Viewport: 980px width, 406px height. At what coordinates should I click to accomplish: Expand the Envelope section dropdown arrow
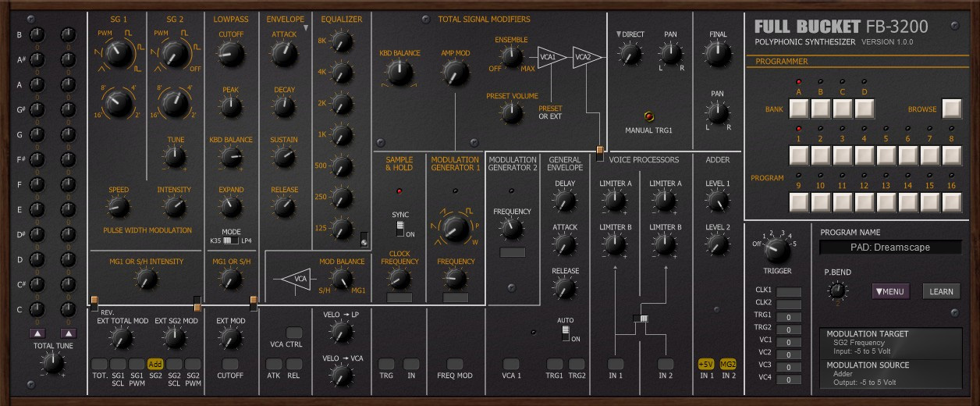pos(307,28)
